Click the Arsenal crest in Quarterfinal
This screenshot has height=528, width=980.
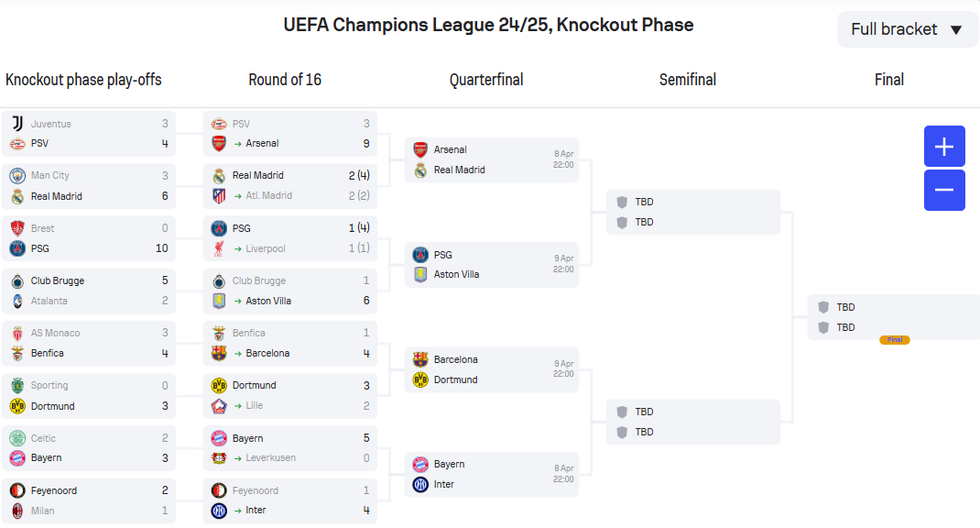(420, 149)
